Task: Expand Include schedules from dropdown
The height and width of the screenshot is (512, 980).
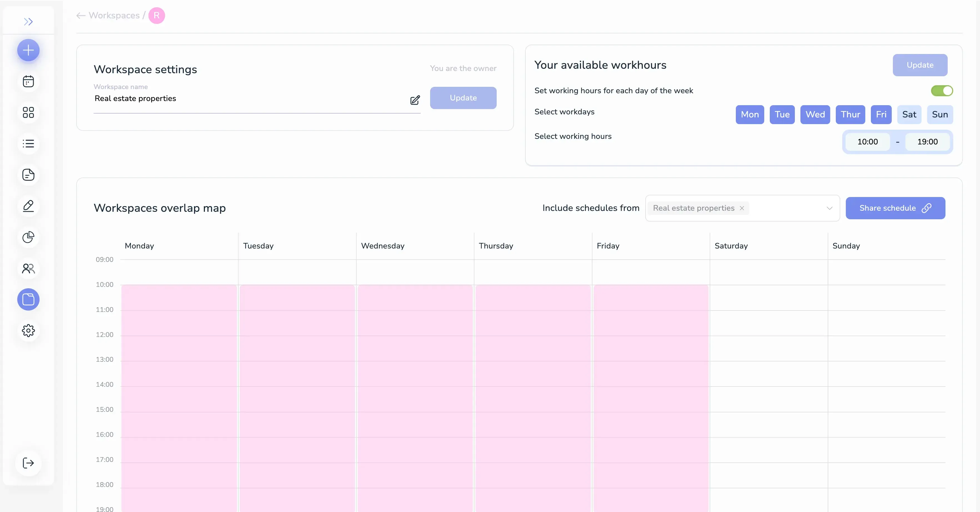Action: coord(829,208)
